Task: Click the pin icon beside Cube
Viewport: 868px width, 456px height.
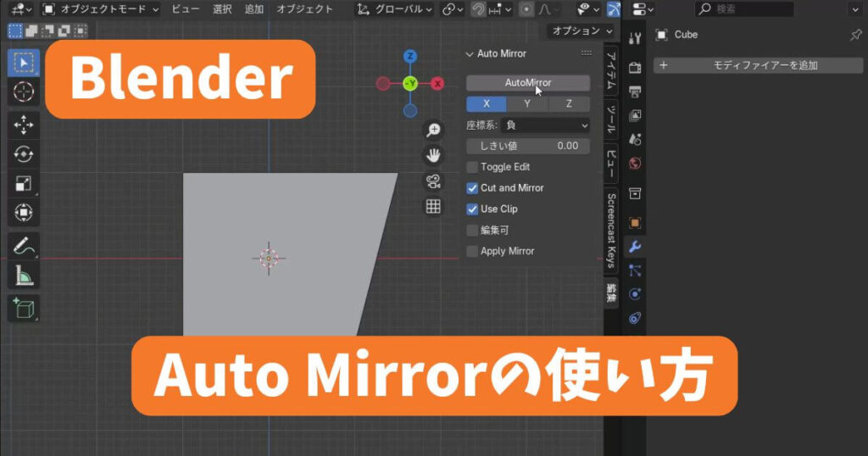Action: pos(855,35)
